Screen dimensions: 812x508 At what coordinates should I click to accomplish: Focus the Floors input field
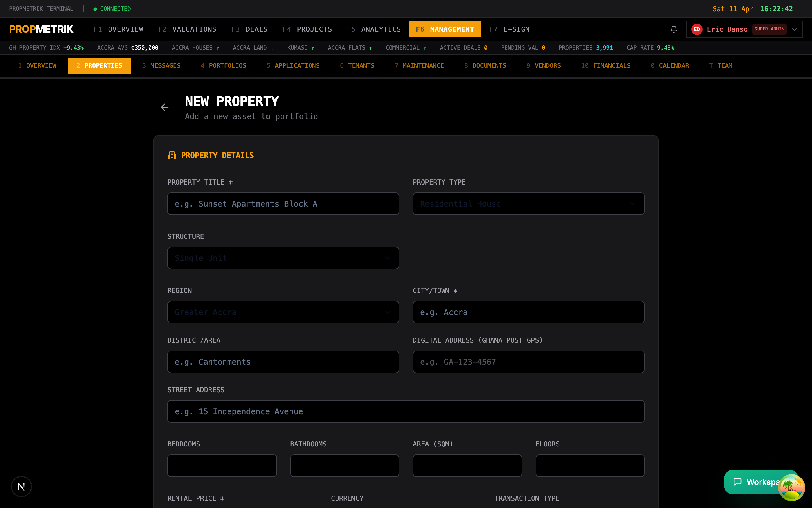point(590,466)
